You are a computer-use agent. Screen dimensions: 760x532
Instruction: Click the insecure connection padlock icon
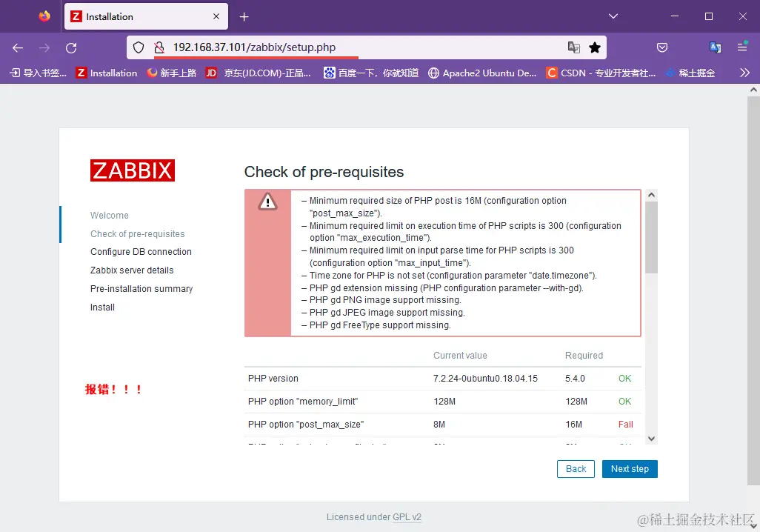(x=159, y=47)
